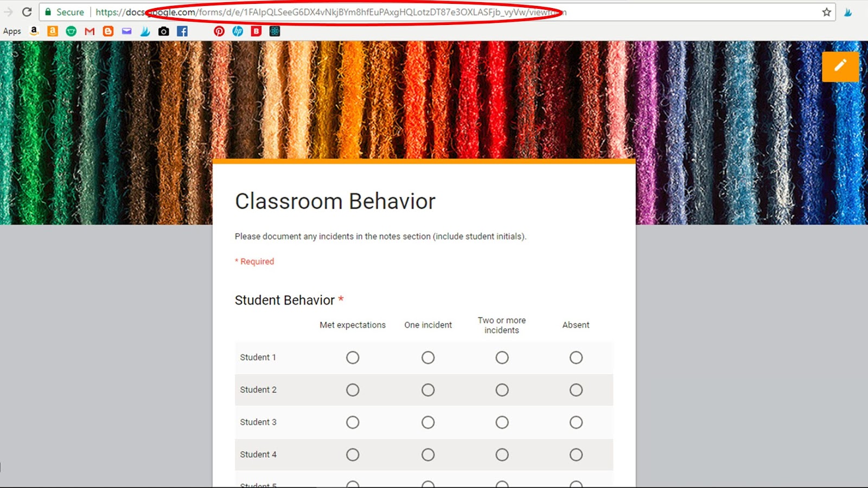Open the Gmail bookmark icon
Screen dimensions: 868x488
[89, 31]
